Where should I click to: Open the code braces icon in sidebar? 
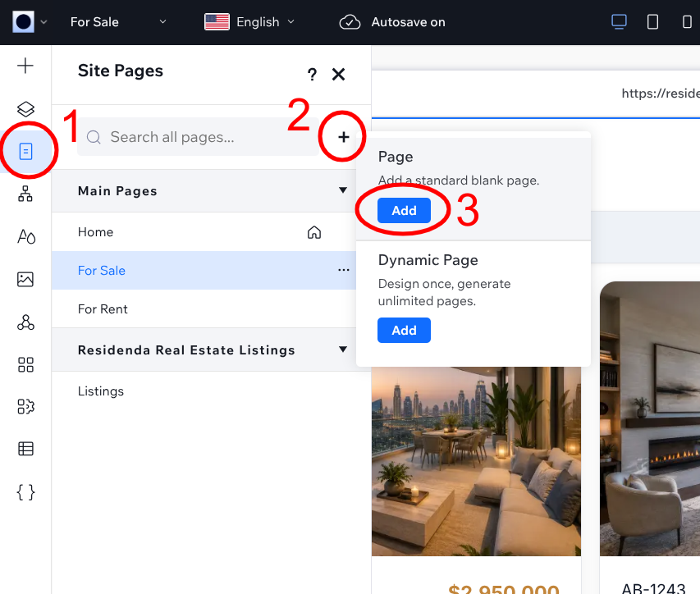click(25, 492)
